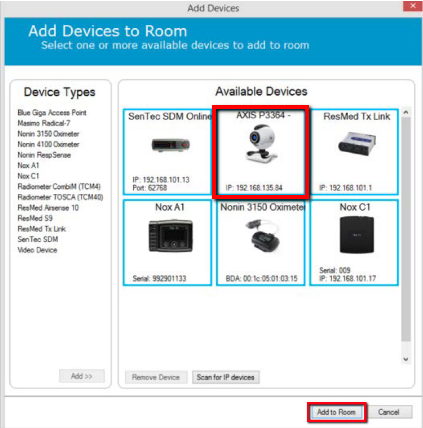This screenshot has height=428, width=423.
Task: Choose Video Device device type
Action: point(37,250)
